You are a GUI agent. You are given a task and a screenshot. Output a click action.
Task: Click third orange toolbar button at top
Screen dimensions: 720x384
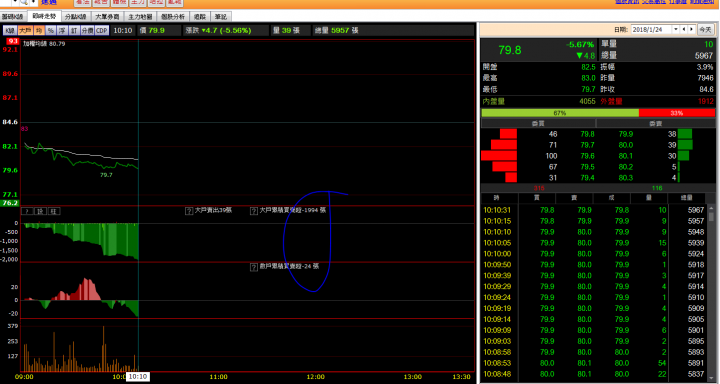[x=119, y=3]
